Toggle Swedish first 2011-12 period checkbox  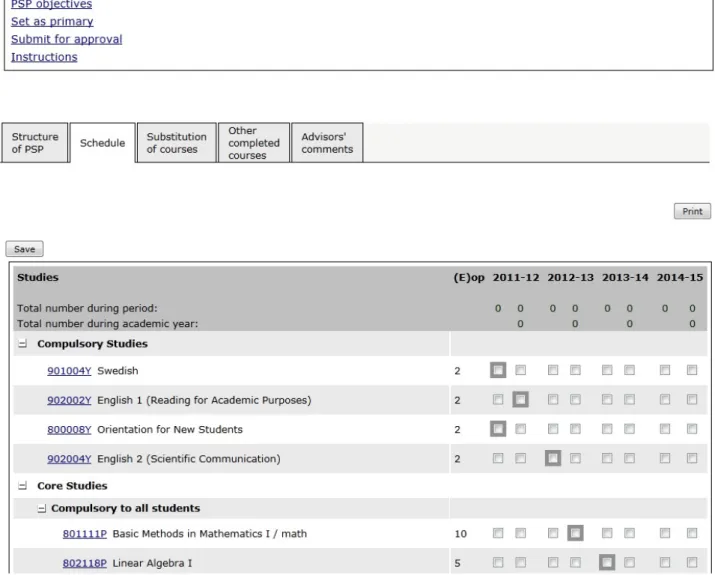[498, 370]
